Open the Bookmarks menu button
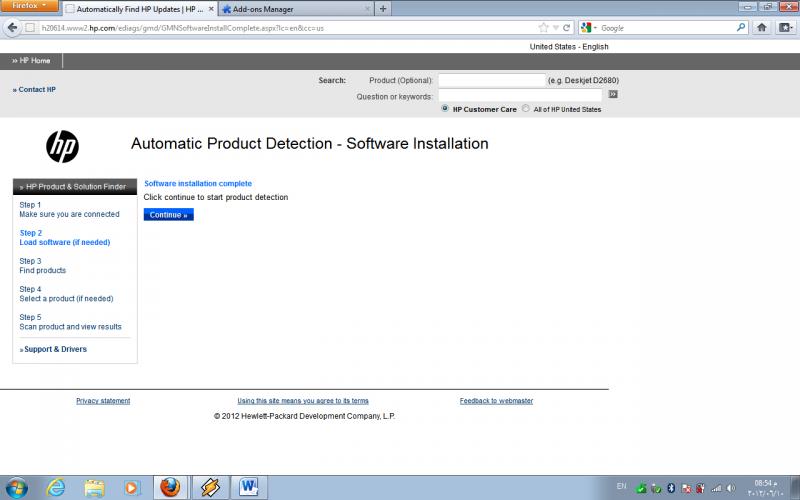 coord(785,28)
